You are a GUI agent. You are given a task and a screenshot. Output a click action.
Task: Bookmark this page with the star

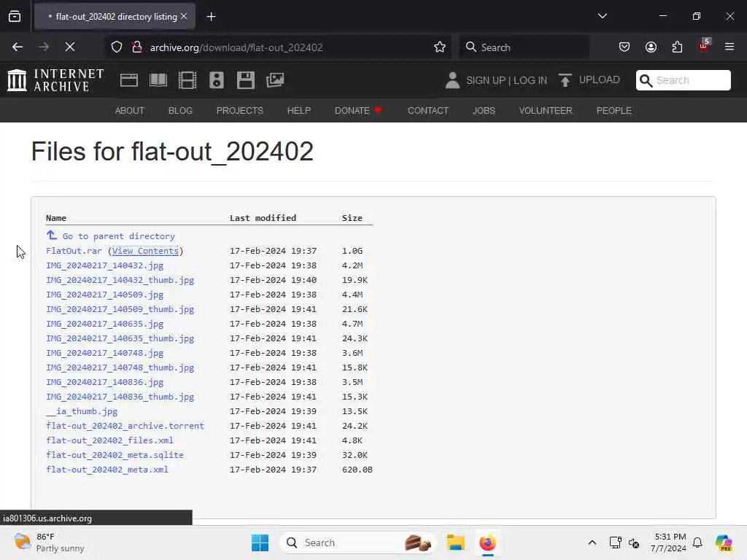pyautogui.click(x=440, y=47)
